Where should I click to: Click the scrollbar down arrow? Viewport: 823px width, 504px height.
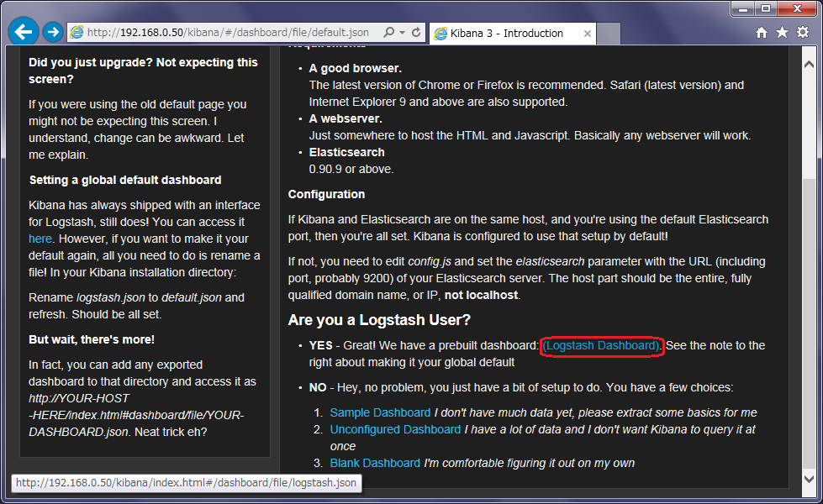tap(809, 479)
